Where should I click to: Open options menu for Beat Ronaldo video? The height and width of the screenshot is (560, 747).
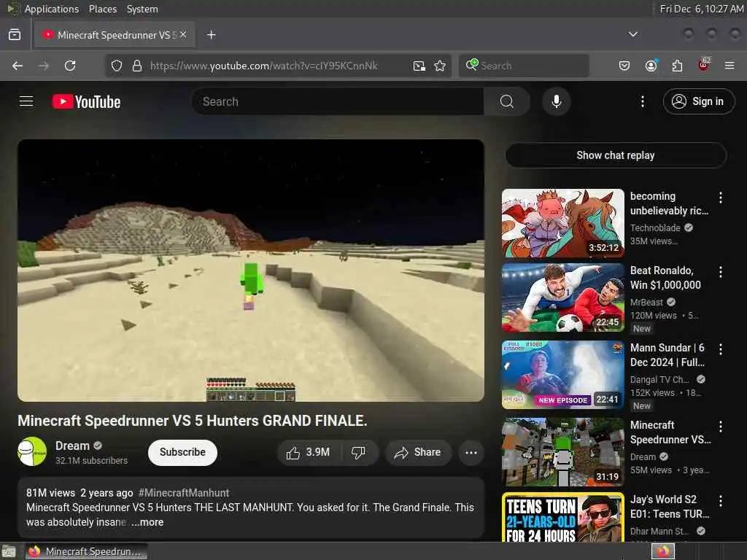720,271
